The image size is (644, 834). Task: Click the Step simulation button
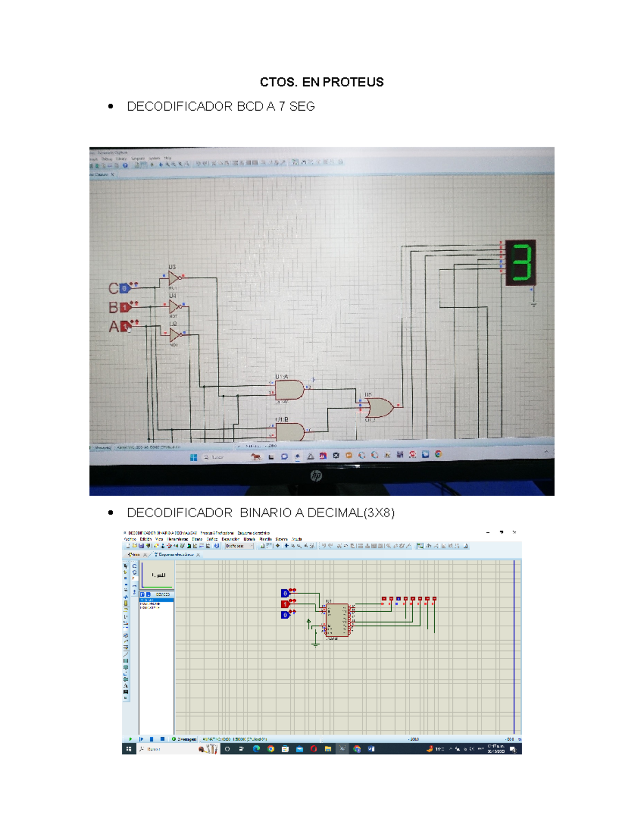[141, 739]
